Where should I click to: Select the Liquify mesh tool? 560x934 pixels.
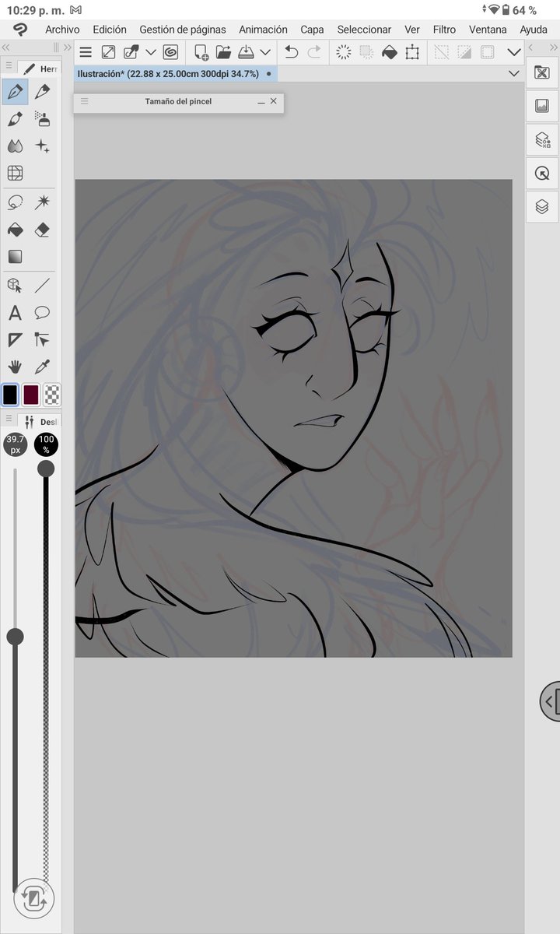coord(15,173)
